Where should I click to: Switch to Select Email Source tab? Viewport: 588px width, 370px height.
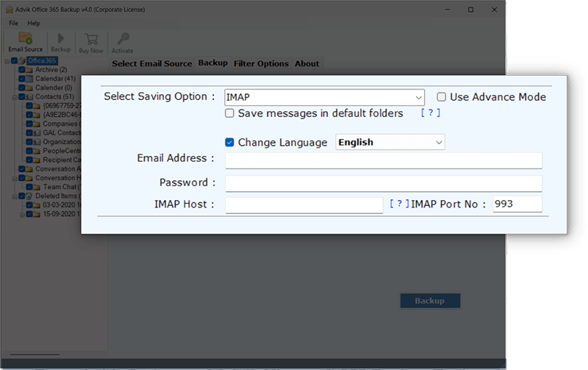(152, 63)
